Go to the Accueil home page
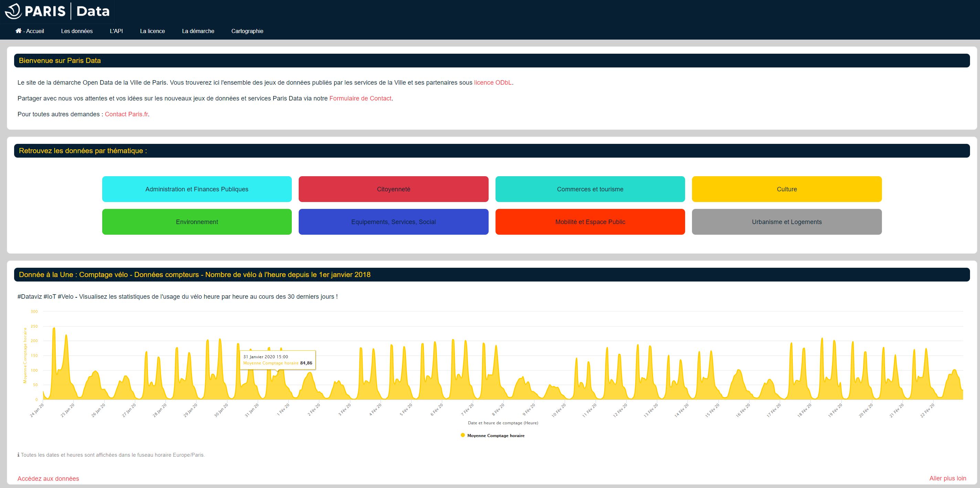This screenshot has height=488, width=980. pos(30,31)
